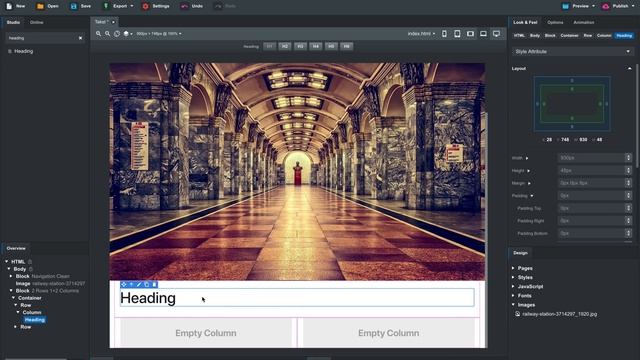Expand the Styles group in Design panel
The image size is (640, 360).
coord(513,278)
